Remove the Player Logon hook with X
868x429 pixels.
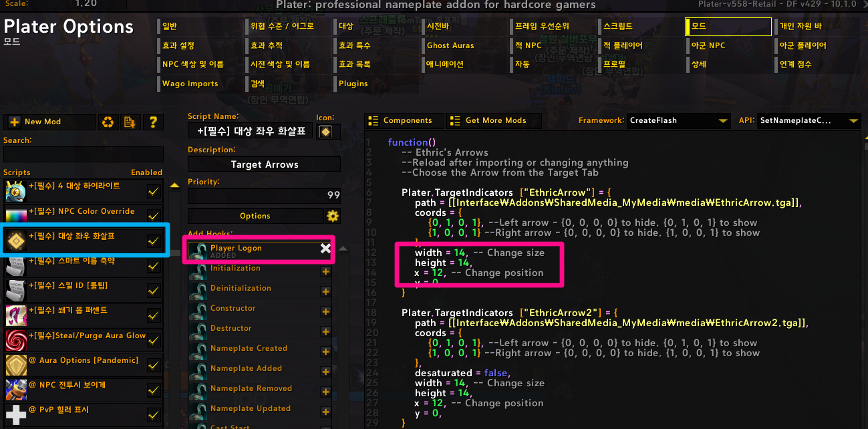[x=325, y=249]
